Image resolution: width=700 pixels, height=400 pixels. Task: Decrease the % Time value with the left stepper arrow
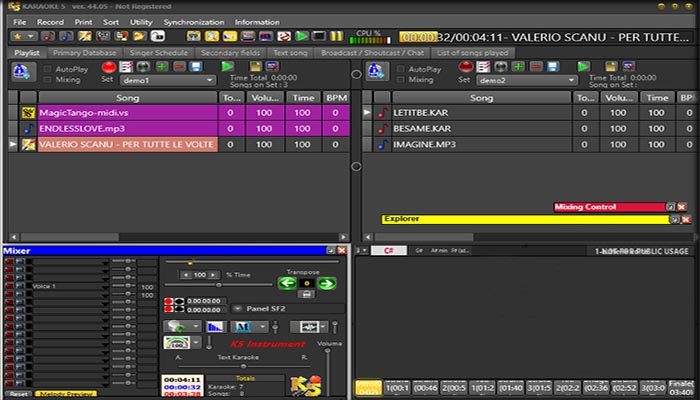coord(185,275)
